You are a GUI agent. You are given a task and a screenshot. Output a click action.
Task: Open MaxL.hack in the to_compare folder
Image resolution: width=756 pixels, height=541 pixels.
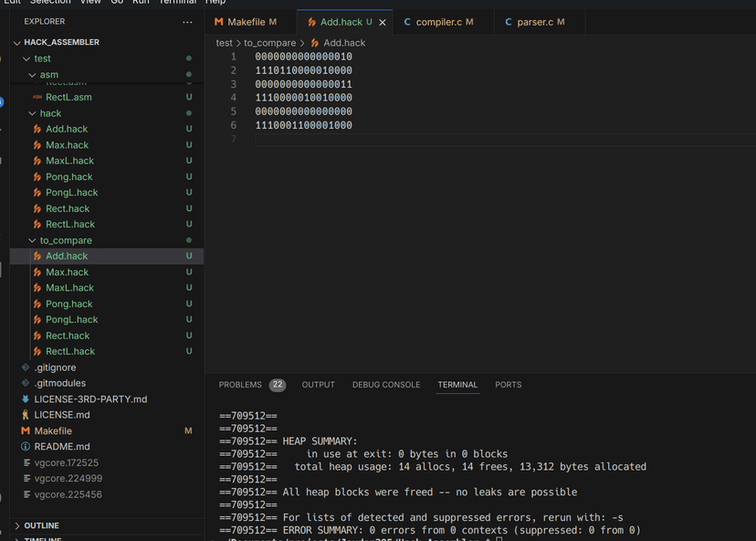click(x=69, y=288)
